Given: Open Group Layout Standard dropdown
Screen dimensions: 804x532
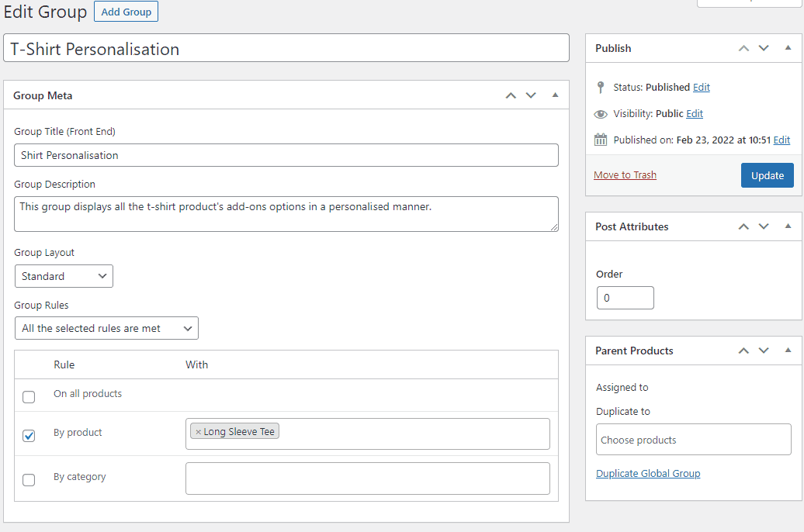Looking at the screenshot, I should click(64, 276).
